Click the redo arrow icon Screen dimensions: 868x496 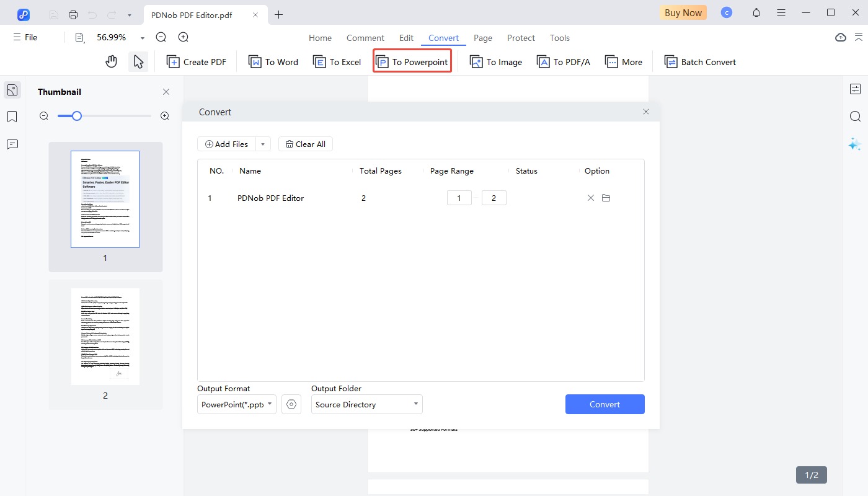pos(110,14)
